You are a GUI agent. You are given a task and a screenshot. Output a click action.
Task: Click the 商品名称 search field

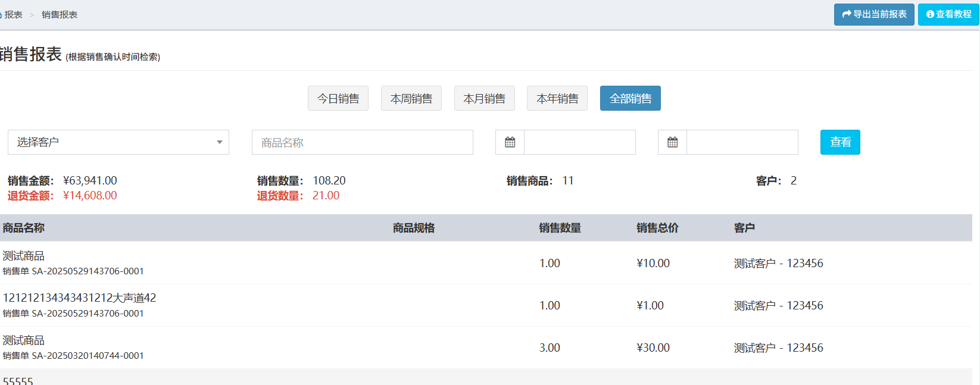click(x=362, y=142)
